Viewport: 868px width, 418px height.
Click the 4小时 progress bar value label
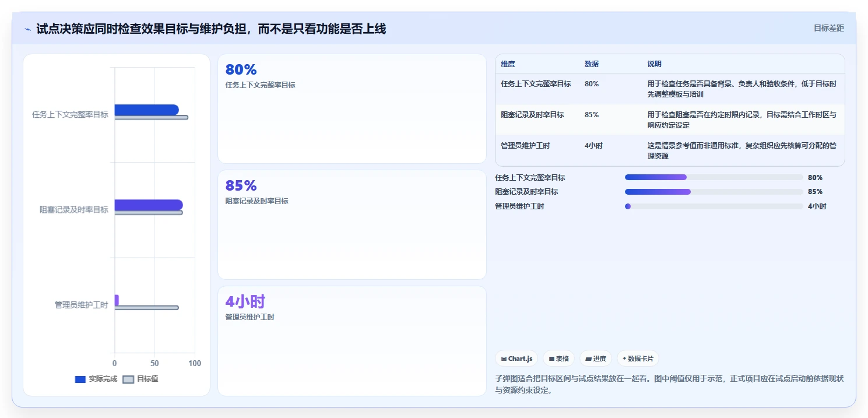(817, 206)
